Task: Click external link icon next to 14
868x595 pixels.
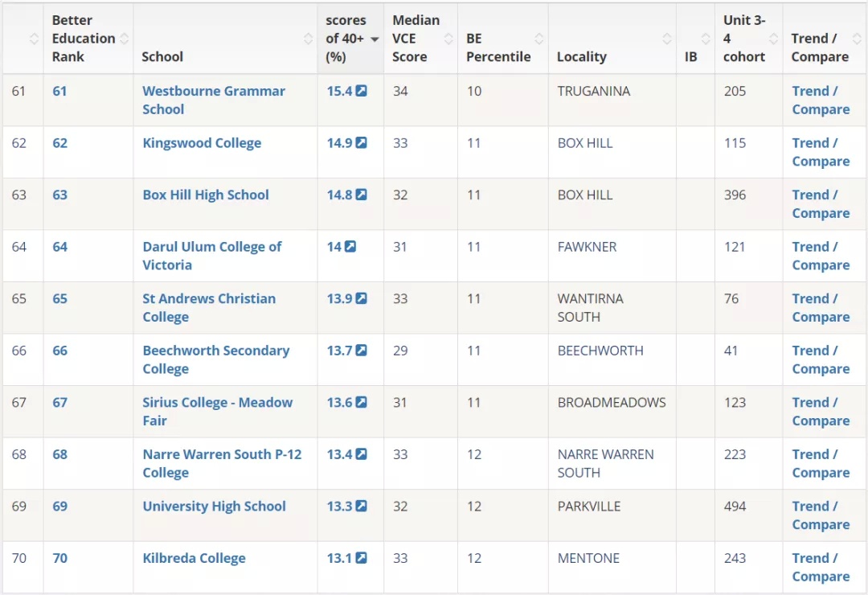Action: [350, 247]
